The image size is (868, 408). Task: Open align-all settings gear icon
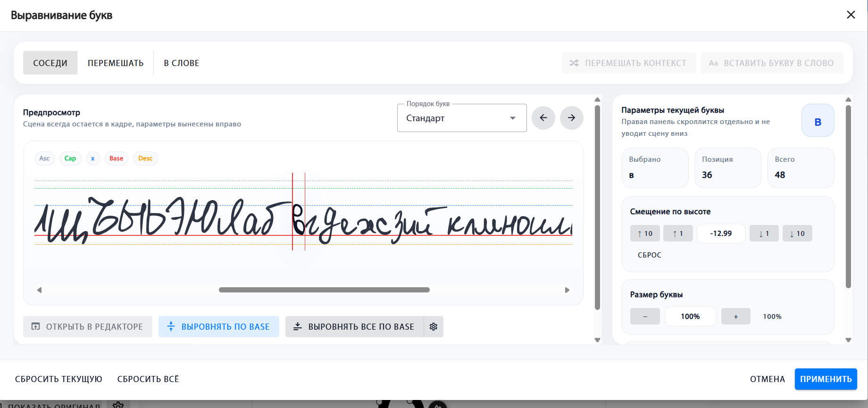tap(434, 326)
